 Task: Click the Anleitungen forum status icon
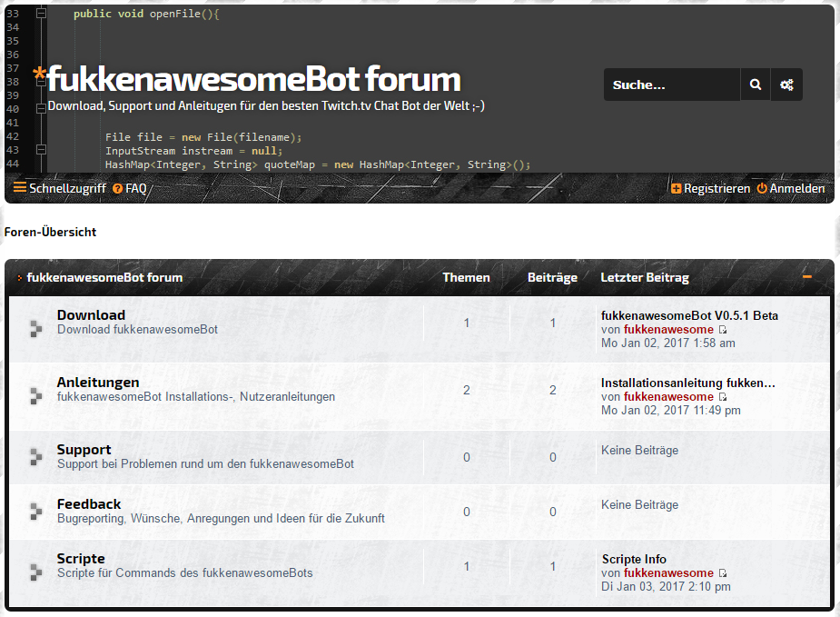(35, 396)
